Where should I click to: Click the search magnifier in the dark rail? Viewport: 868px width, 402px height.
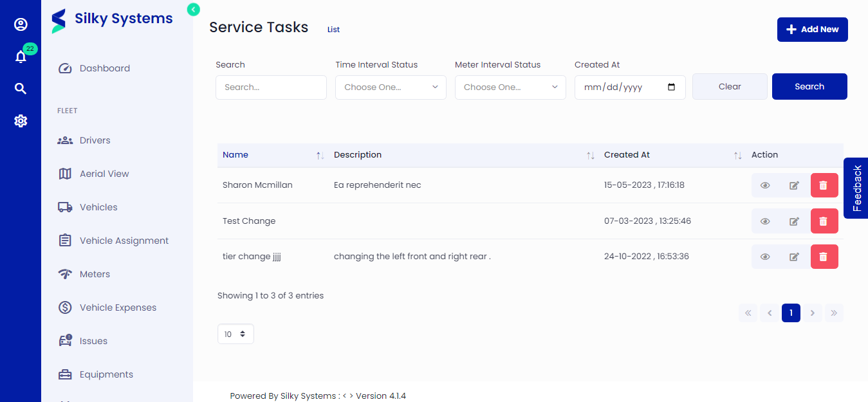[21, 88]
